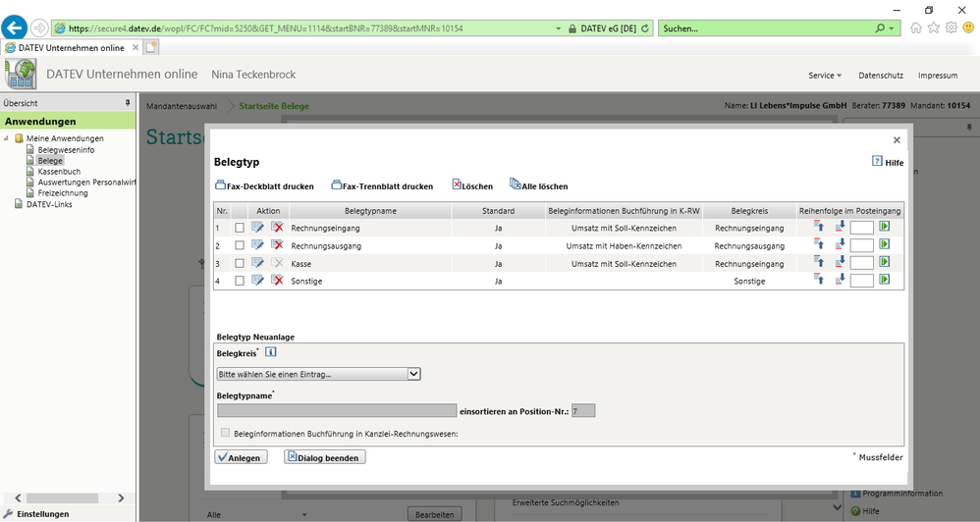Image resolution: width=980 pixels, height=522 pixels.
Task: Click the Löschen button
Action: click(472, 185)
